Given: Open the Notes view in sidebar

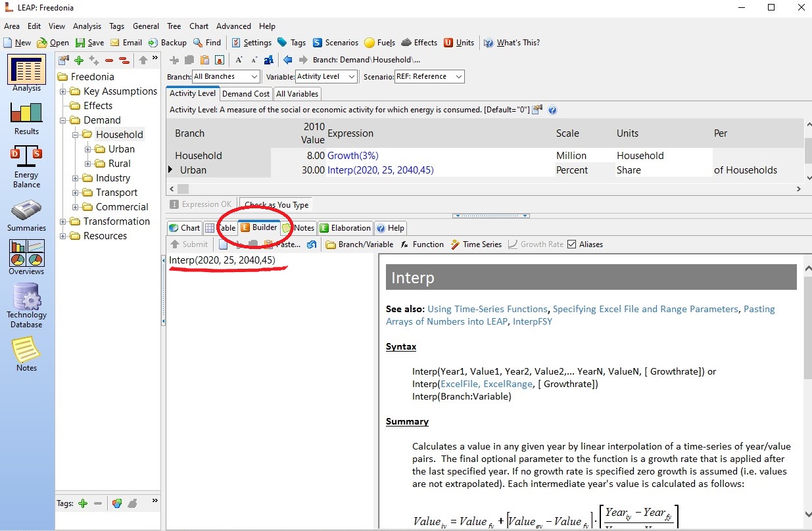Looking at the screenshot, I should coord(27,354).
